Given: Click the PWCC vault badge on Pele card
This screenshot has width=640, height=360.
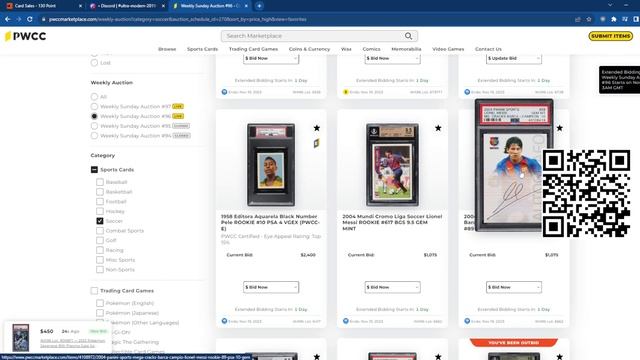Looking at the screenshot, I should click(316, 143).
